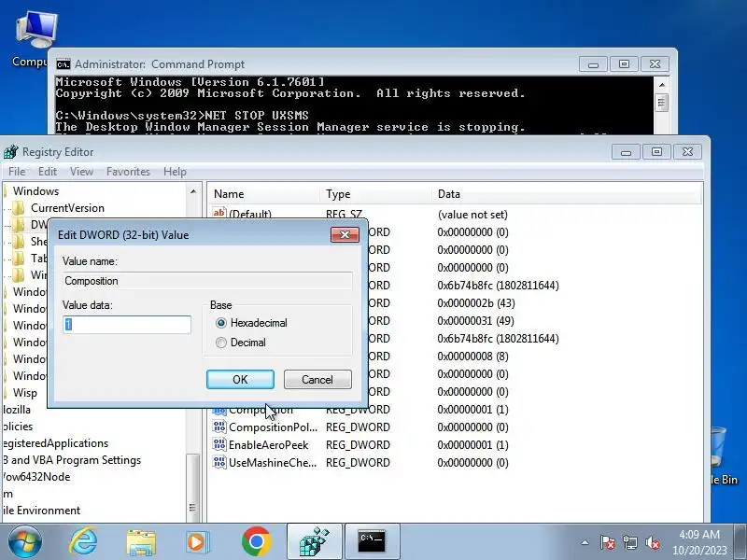Viewport: 747px width, 560px height.
Task: Click the Type column header
Action: 376,194
